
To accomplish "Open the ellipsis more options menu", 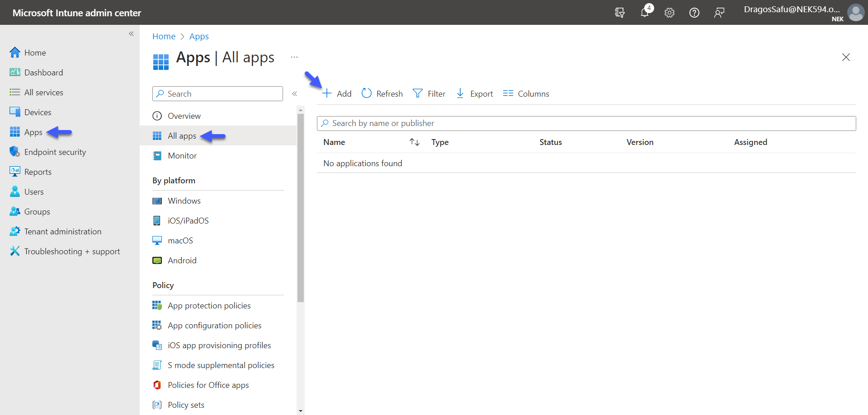I will tap(294, 57).
